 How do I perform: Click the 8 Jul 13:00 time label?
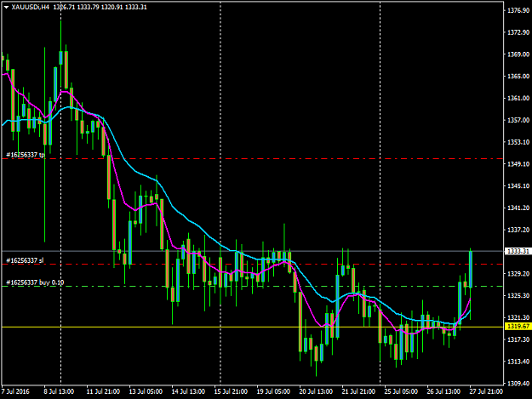(59, 391)
